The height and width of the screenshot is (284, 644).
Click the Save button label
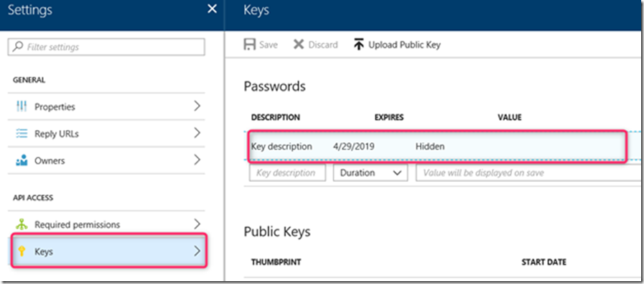pos(269,45)
